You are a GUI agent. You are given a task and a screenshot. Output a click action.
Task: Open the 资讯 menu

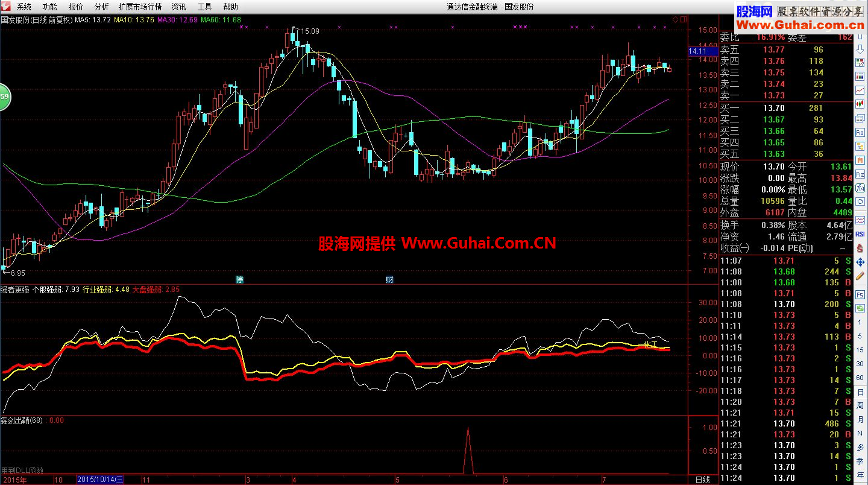click(x=178, y=7)
